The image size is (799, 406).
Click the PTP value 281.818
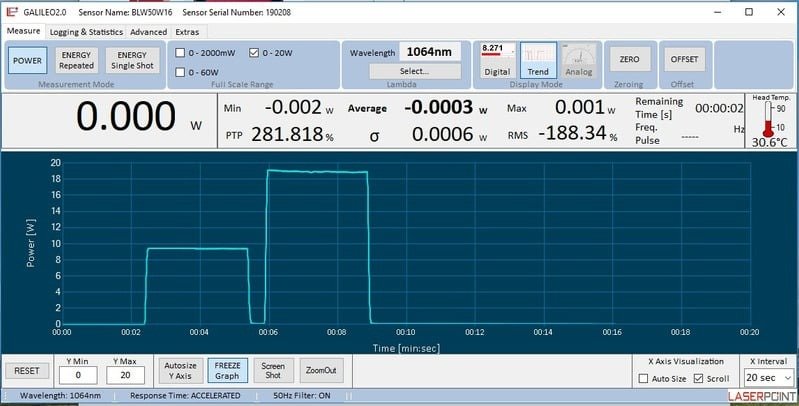287,134
